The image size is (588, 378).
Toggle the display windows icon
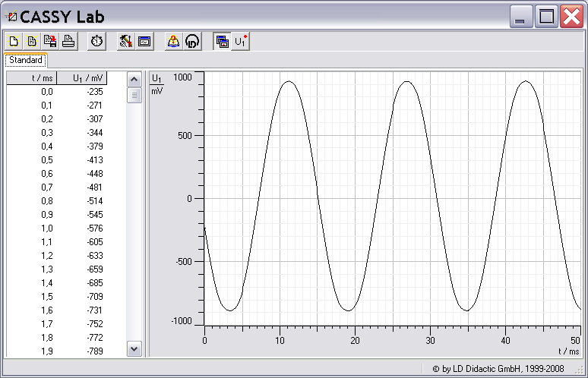coord(222,41)
